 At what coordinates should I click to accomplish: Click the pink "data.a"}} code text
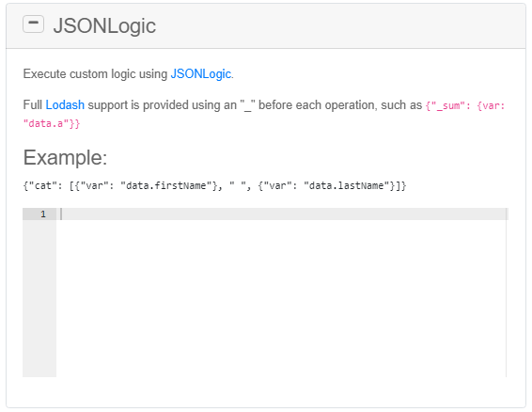click(x=52, y=123)
